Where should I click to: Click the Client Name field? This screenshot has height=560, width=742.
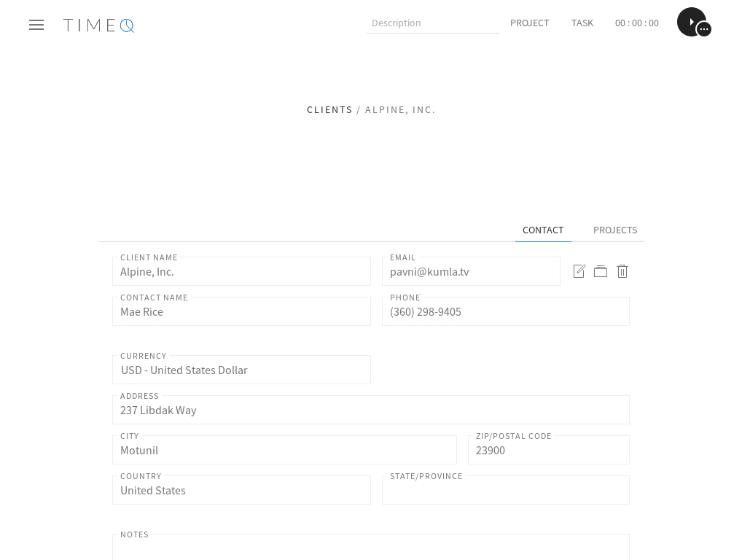241,272
